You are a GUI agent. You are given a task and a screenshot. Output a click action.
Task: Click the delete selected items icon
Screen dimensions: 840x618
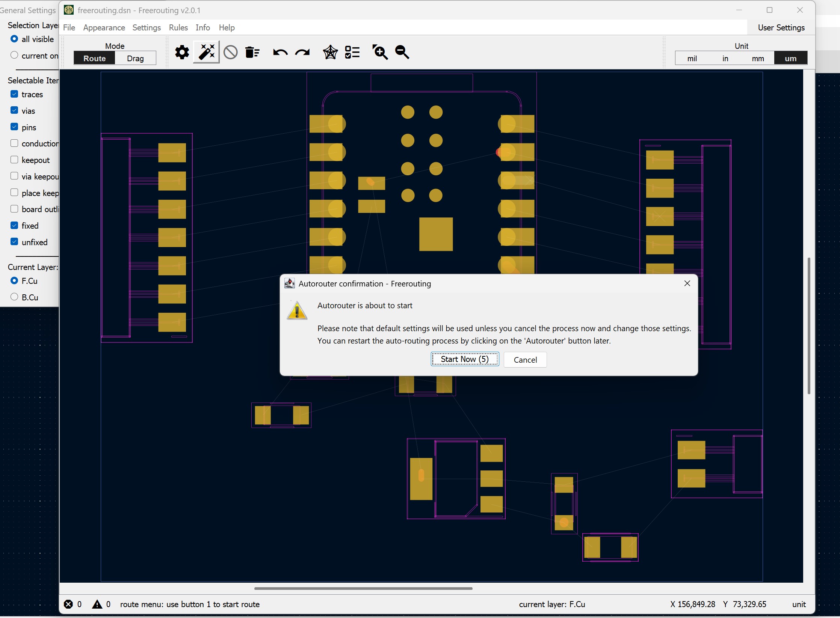252,51
